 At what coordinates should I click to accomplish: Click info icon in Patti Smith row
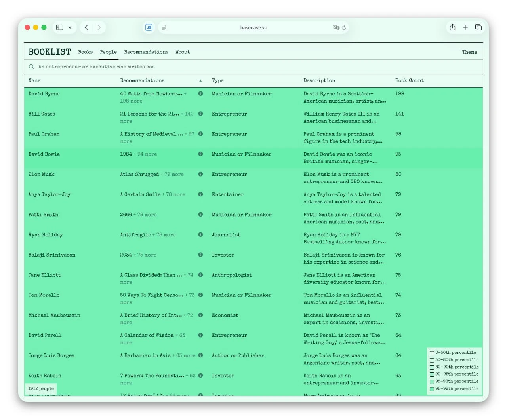(x=200, y=215)
